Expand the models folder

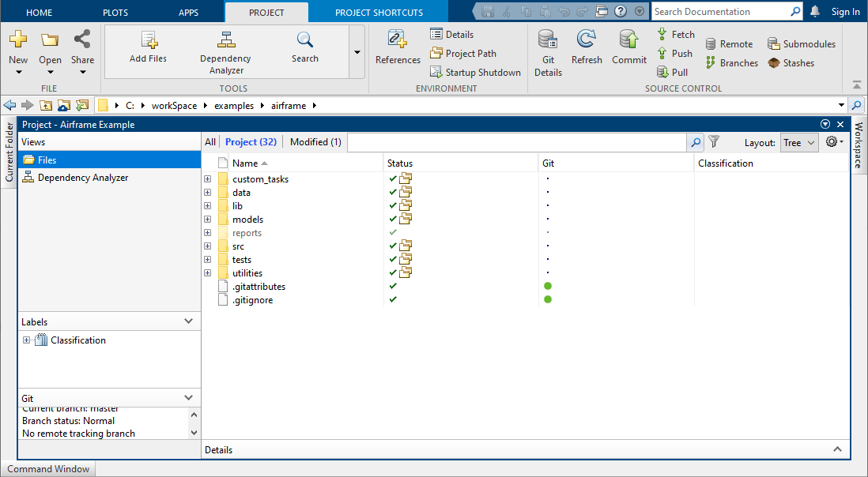click(208, 220)
